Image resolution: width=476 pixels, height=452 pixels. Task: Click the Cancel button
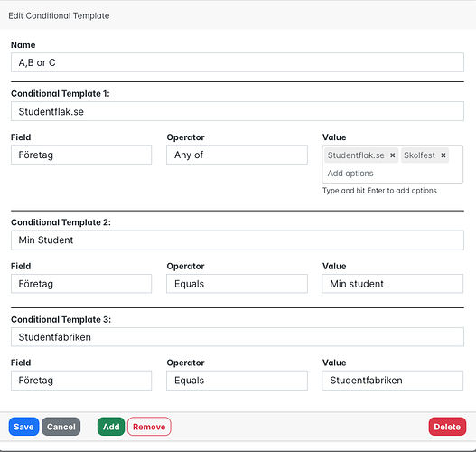tap(61, 427)
